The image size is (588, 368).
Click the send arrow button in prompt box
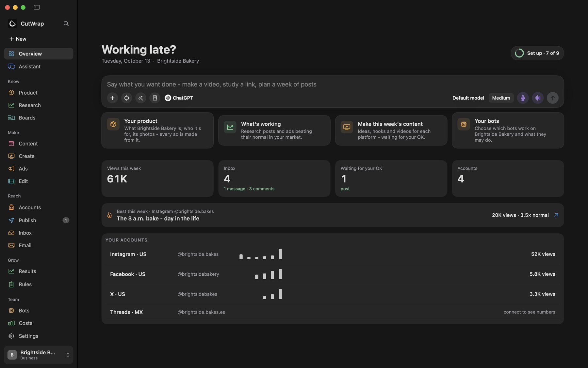553,98
